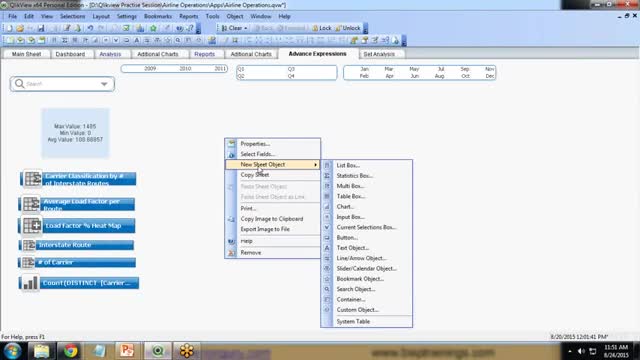Click the Unlock selections button
This screenshot has width=640, height=360.
coord(348,28)
